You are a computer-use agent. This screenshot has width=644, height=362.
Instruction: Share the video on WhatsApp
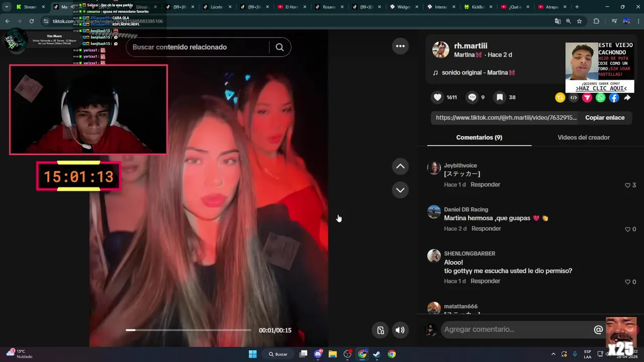(601, 98)
